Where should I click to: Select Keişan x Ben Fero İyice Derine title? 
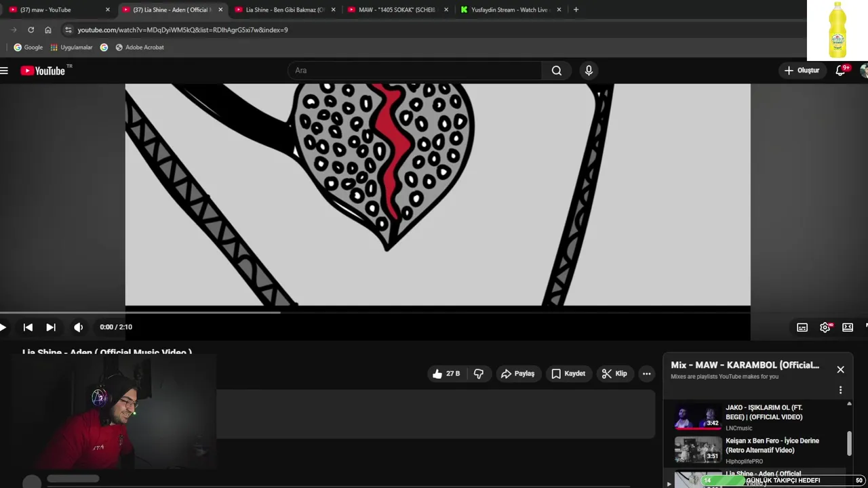click(772, 445)
